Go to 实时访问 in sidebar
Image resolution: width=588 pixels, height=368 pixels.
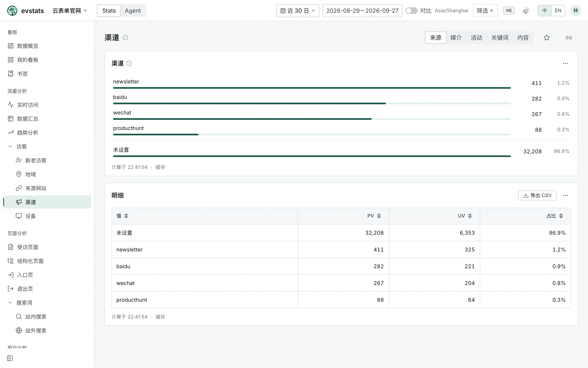coord(47,105)
